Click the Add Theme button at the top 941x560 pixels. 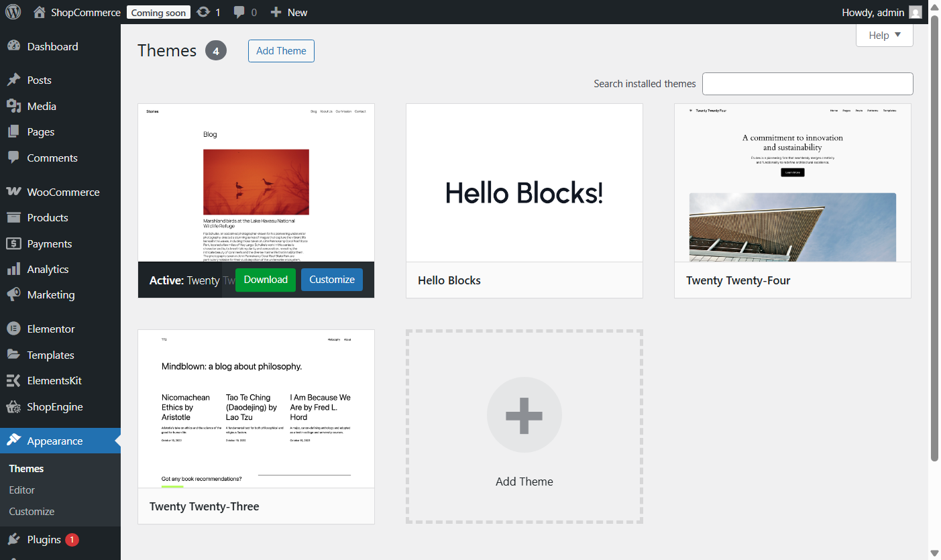pyautogui.click(x=281, y=50)
